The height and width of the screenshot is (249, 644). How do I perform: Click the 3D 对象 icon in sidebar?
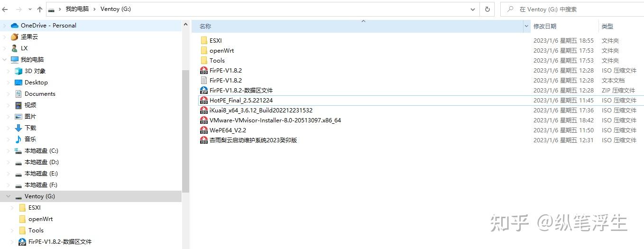pyautogui.click(x=18, y=71)
